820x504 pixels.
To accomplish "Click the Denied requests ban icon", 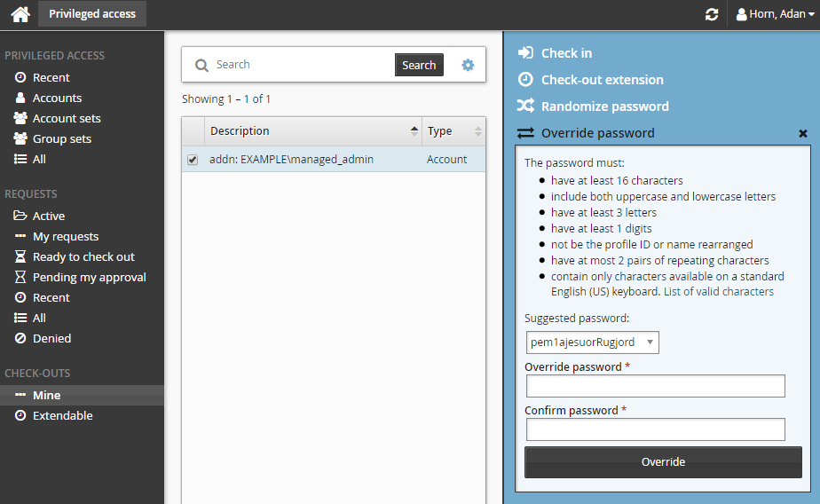I will (20, 339).
